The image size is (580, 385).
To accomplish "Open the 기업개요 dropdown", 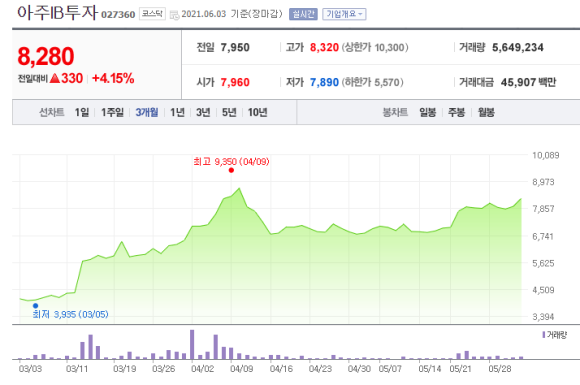I will pyautogui.click(x=344, y=14).
